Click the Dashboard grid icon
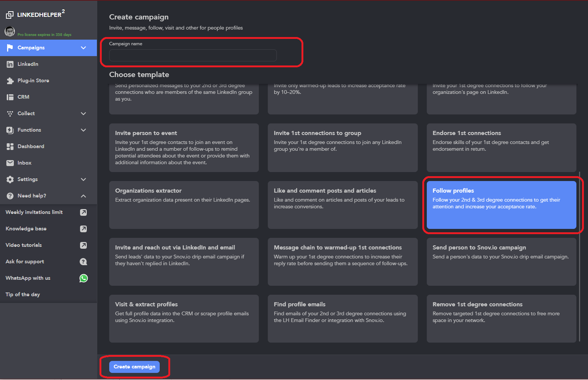This screenshot has height=380, width=588. (10, 147)
